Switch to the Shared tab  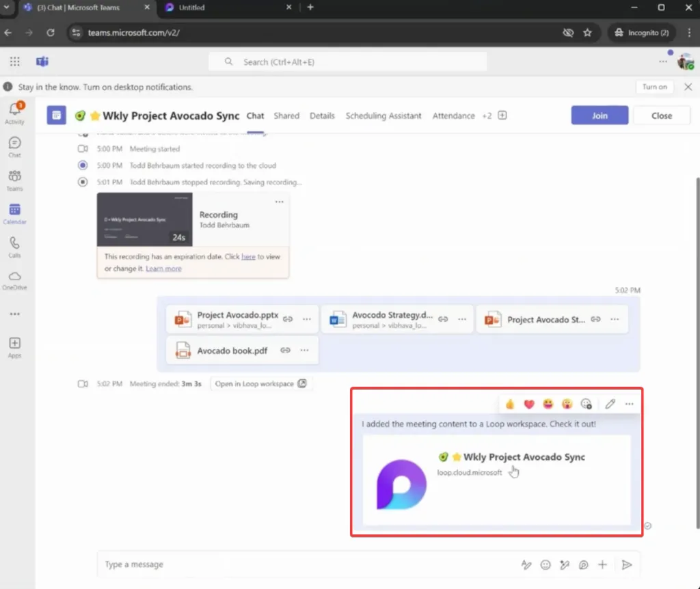[x=286, y=115]
